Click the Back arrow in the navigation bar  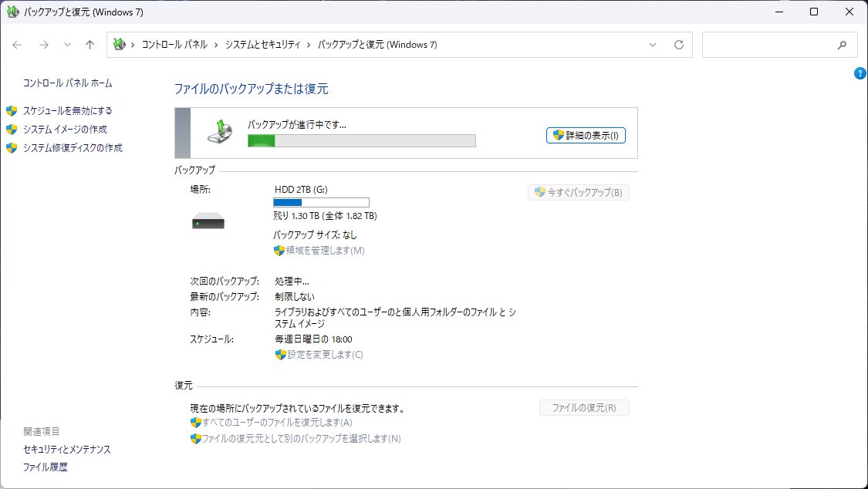tap(17, 45)
